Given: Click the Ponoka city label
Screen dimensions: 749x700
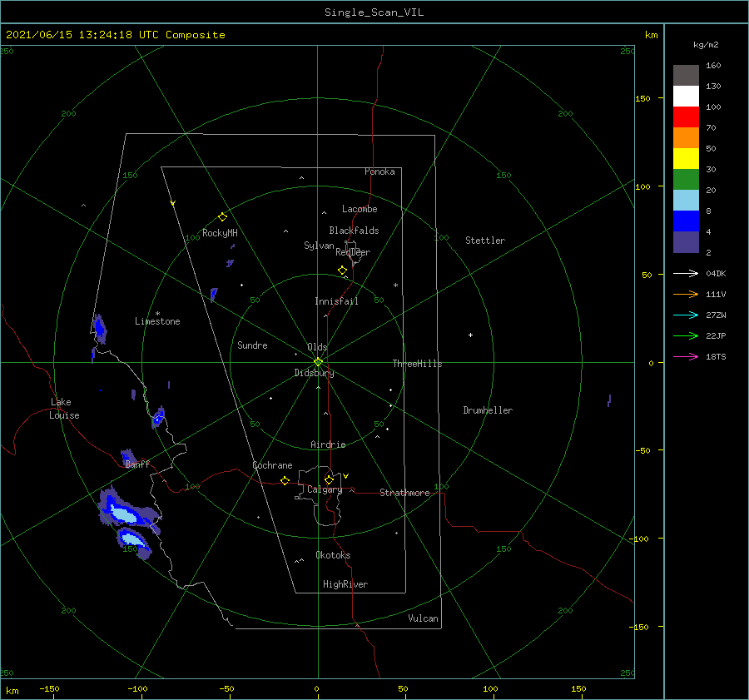Looking at the screenshot, I should [379, 171].
